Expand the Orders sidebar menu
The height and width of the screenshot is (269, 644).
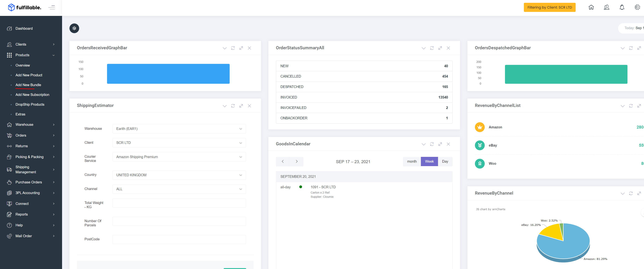31,135
